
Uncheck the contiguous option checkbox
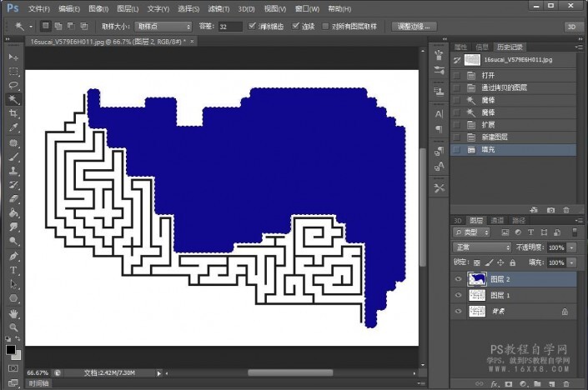[295, 27]
